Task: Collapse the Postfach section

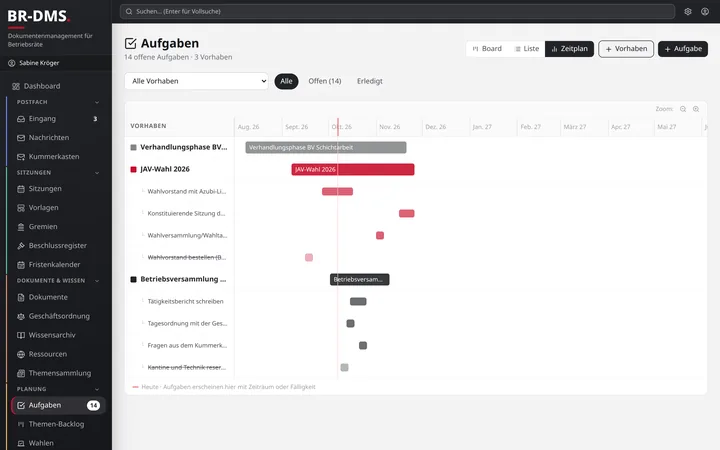Action: (97, 102)
